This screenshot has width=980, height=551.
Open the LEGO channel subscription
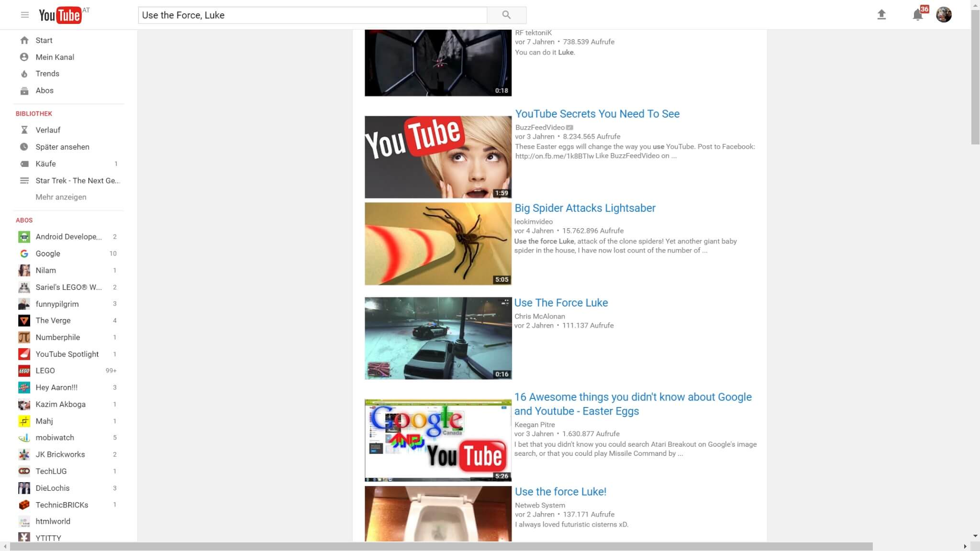click(x=45, y=371)
